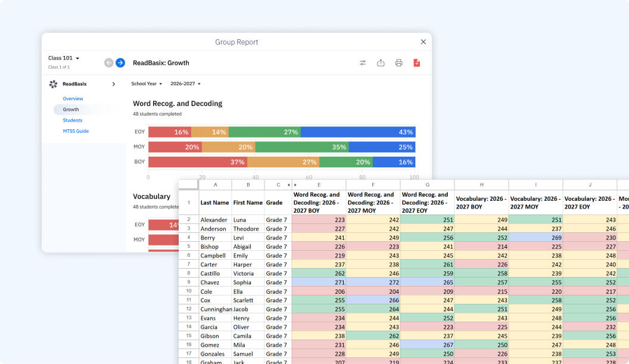Select spreadsheet row 9 header
Viewport: 629px width, 364px height.
pyautogui.click(x=189, y=282)
